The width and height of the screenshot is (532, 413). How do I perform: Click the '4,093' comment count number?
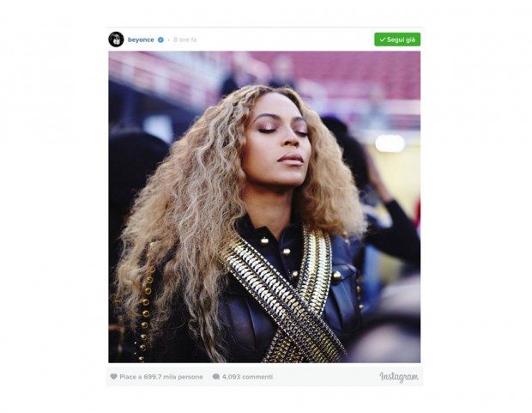231,377
